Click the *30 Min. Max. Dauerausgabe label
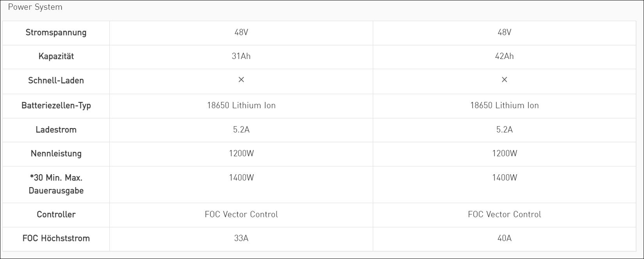644x259 pixels. point(56,184)
